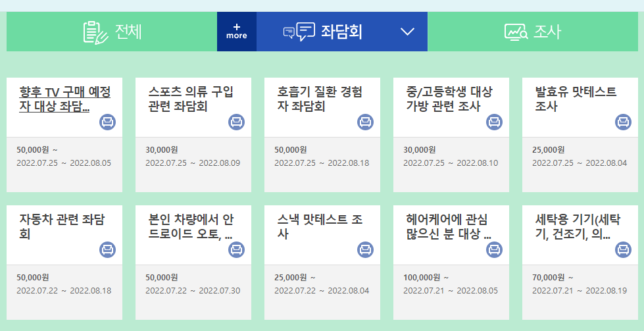This screenshot has width=644, height=331.
Task: Click the 2022.07.25 ~ 2022.08.04 date range
Action: point(580,163)
